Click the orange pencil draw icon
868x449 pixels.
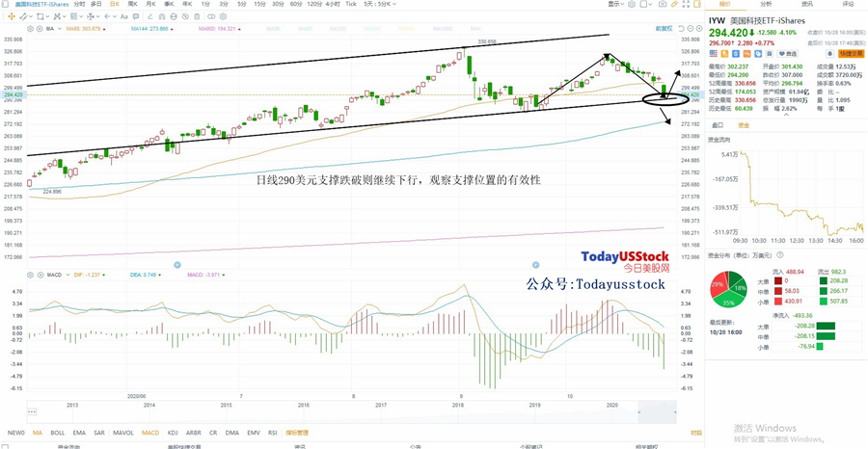674,4
